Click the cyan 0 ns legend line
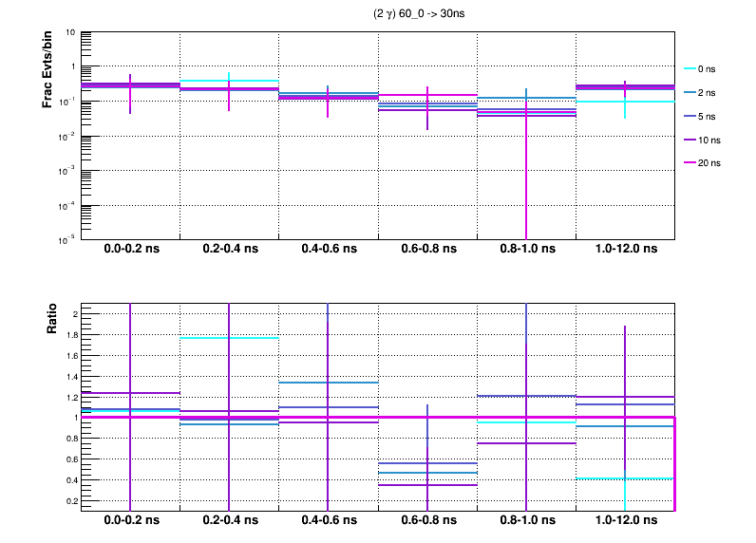Viewport: 756px width, 543px height. coord(691,69)
